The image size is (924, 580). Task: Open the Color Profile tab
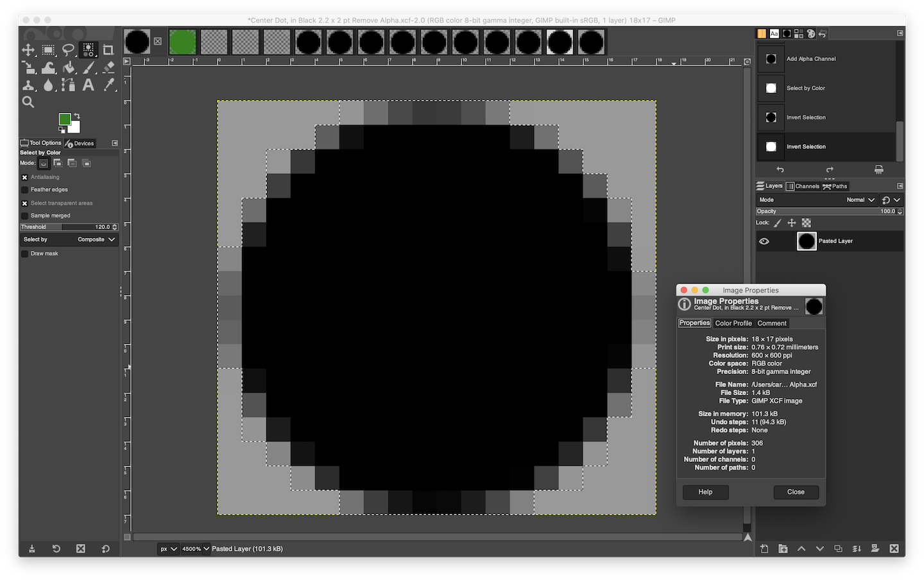click(733, 323)
